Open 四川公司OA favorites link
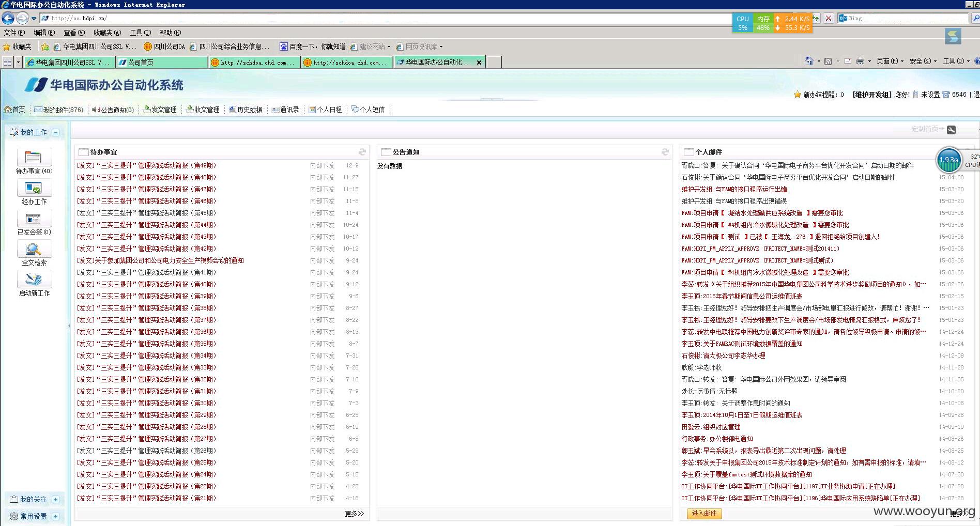This screenshot has height=526, width=980. (x=164, y=47)
